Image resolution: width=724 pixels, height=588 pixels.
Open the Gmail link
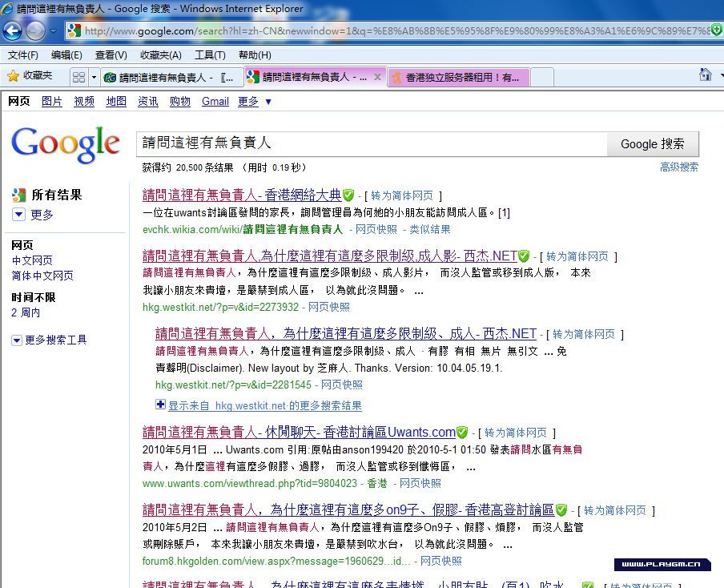click(215, 101)
